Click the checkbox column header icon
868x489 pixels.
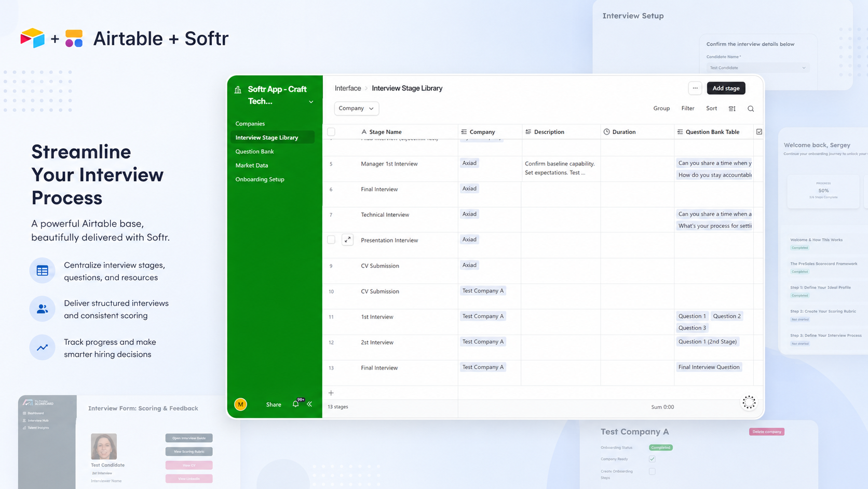point(759,132)
